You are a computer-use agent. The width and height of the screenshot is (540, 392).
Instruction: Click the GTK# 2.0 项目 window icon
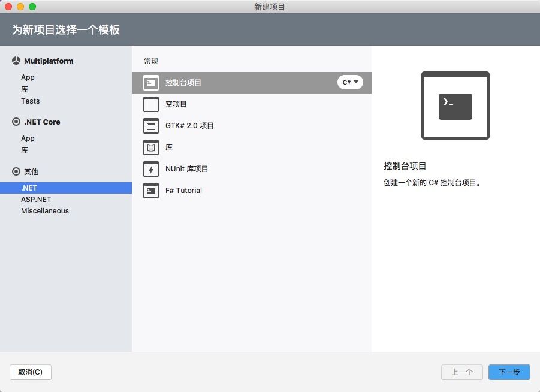coord(151,126)
